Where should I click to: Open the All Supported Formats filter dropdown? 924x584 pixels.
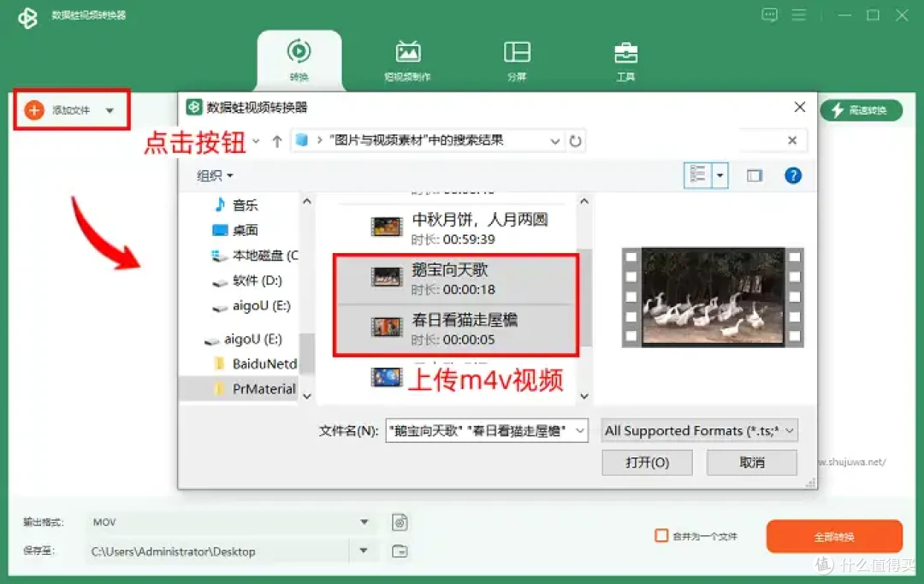(700, 431)
